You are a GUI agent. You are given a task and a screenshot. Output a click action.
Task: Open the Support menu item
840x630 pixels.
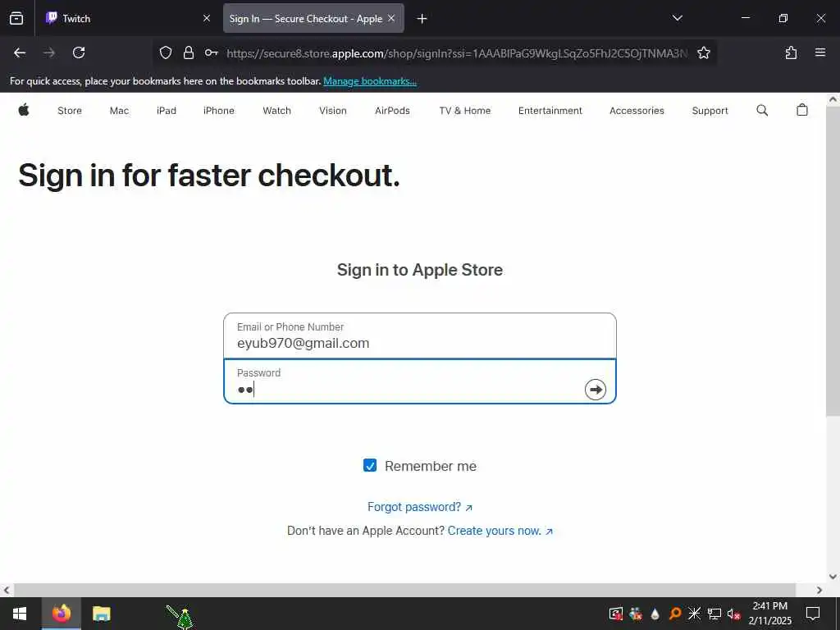coord(710,111)
